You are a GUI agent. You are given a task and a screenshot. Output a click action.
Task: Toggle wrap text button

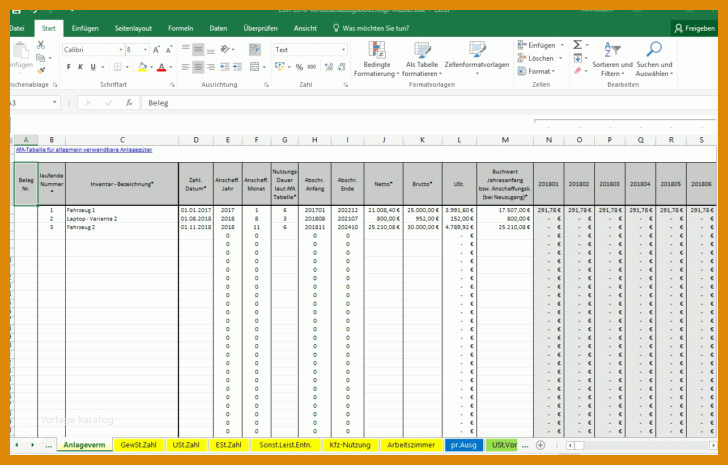254,49
